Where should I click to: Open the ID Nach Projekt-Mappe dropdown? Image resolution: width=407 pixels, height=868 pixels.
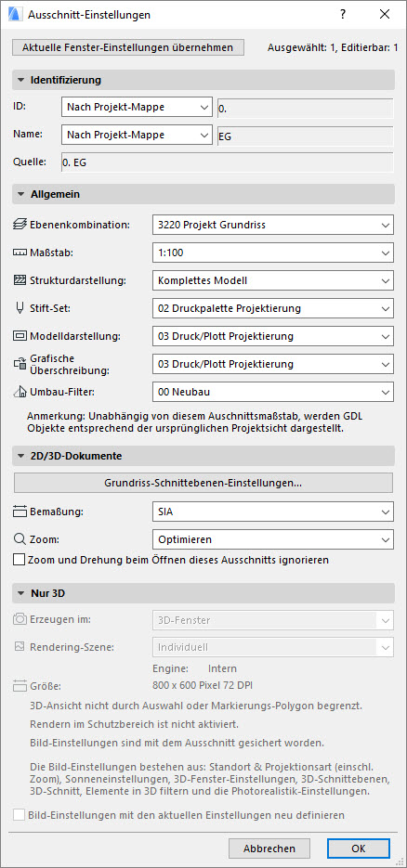tap(137, 107)
